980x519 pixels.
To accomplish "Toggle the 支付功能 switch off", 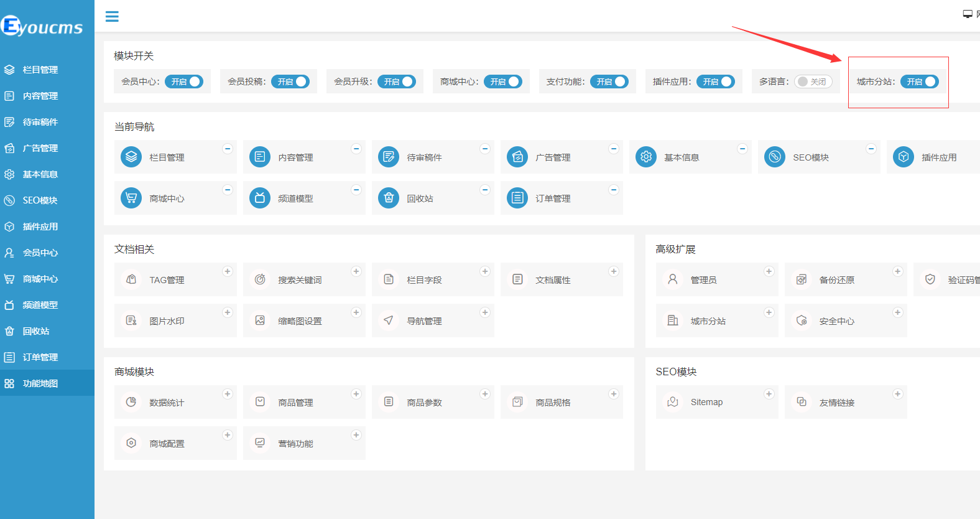I will pos(609,82).
